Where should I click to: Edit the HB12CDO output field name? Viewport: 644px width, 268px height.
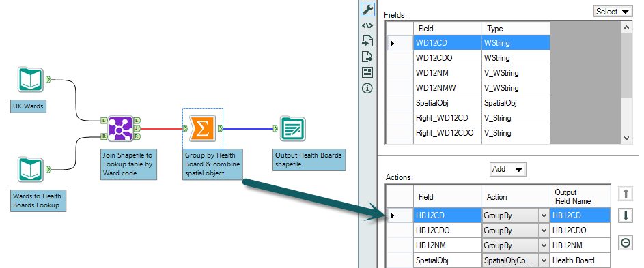point(580,230)
